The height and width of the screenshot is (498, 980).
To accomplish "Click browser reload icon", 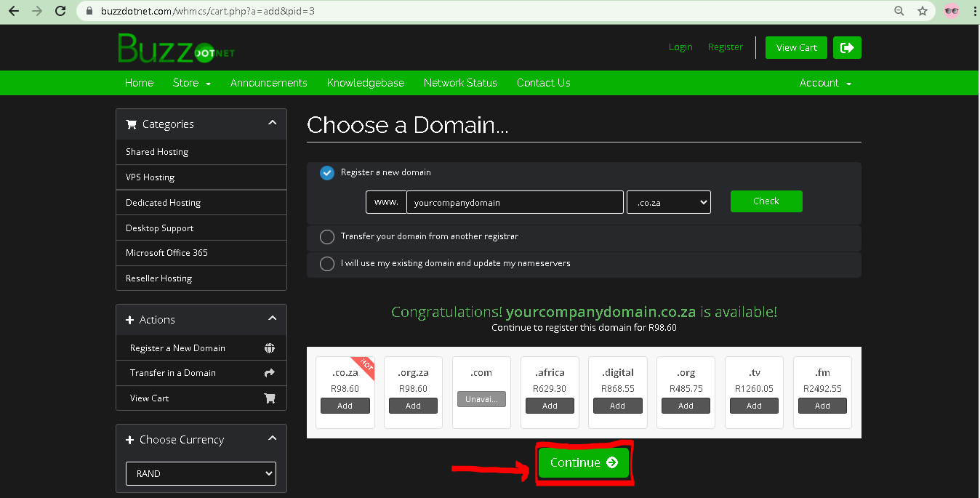I will pyautogui.click(x=60, y=11).
